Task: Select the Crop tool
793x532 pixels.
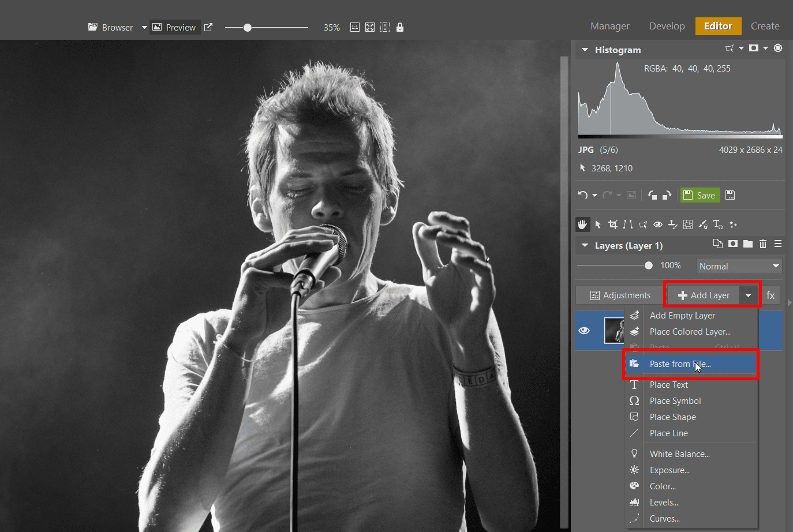Action: coord(613,224)
